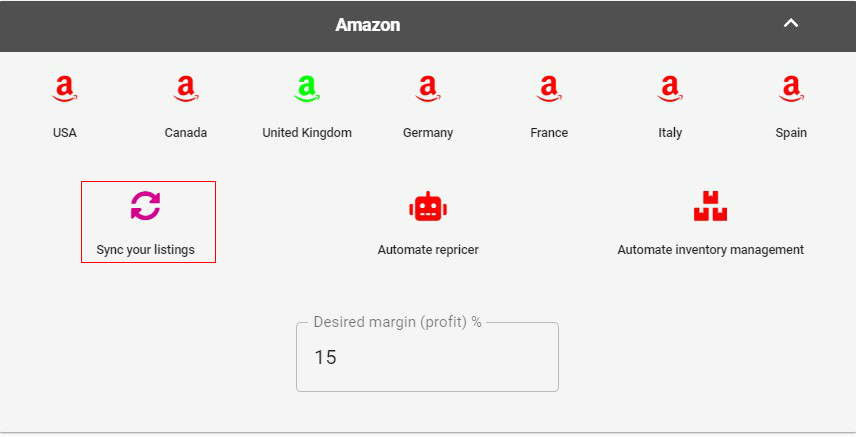
Task: Toggle the USA Amazon marketplace icon
Action: coord(64,88)
